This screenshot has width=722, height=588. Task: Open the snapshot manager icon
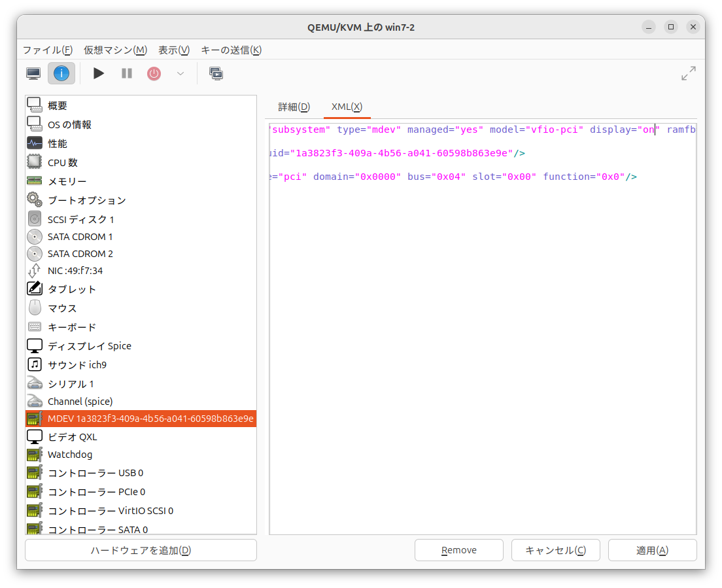point(216,74)
